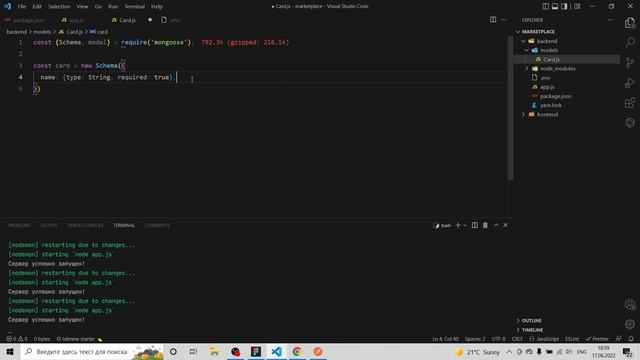Image resolution: width=640 pixels, height=360 pixels.
Task: Kill terminal with trash icon
Action: (485, 225)
